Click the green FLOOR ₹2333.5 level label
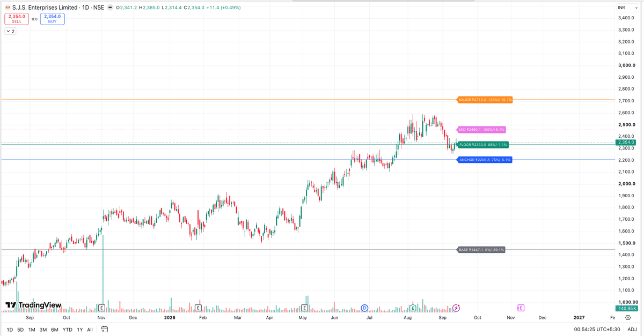 (x=483, y=145)
